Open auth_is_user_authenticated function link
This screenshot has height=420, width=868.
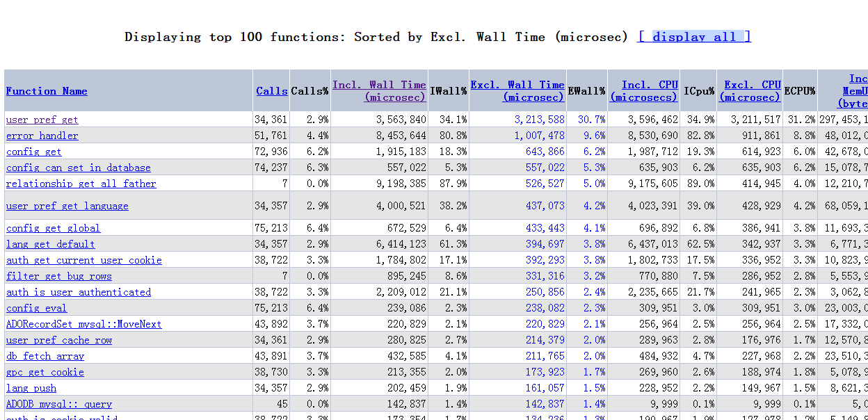click(x=79, y=292)
